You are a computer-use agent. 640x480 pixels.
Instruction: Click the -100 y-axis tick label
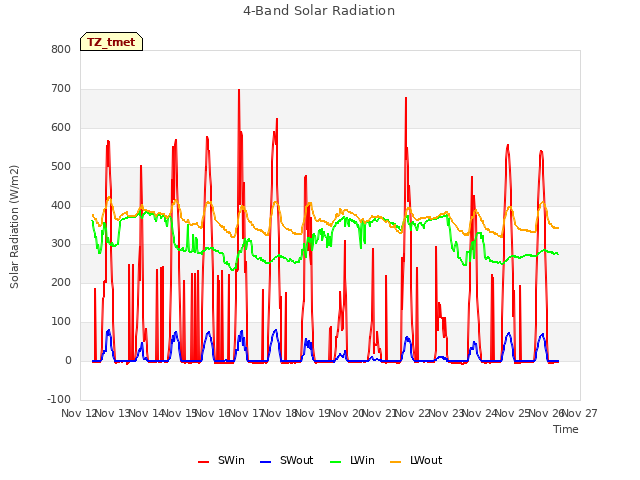pos(59,399)
